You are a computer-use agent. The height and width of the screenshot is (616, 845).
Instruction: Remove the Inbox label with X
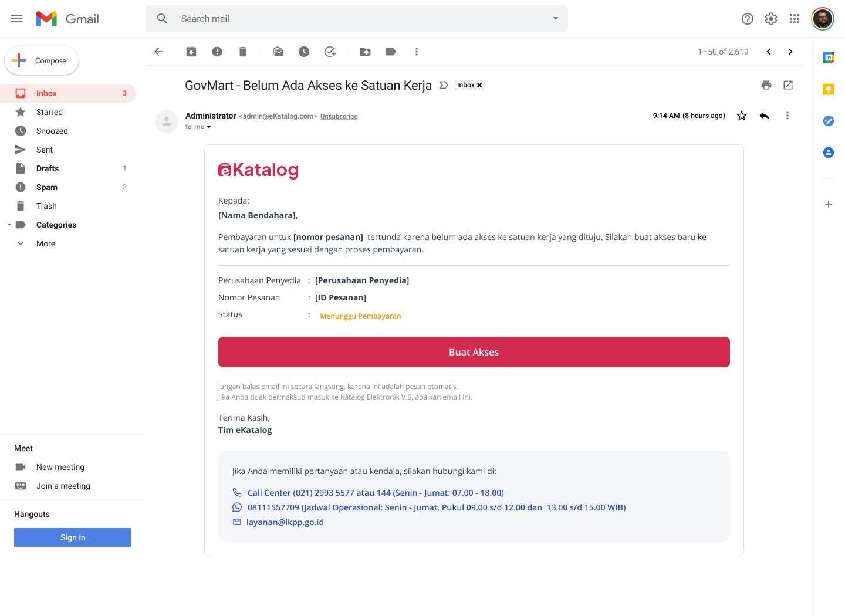click(479, 85)
